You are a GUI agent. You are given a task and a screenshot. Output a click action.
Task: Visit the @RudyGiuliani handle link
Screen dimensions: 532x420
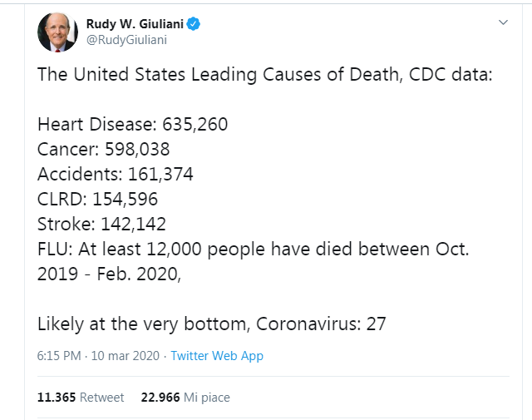[x=126, y=40]
